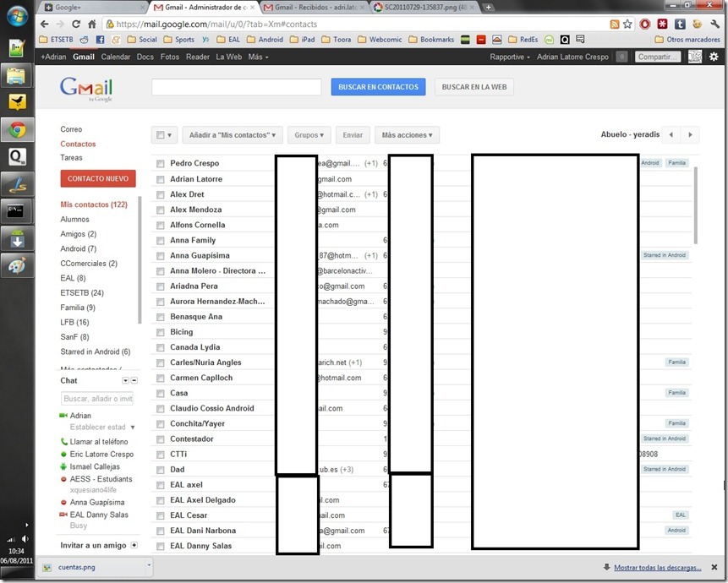
Task: Open Adrian Latorre Crespo account menu
Action: tap(572, 57)
